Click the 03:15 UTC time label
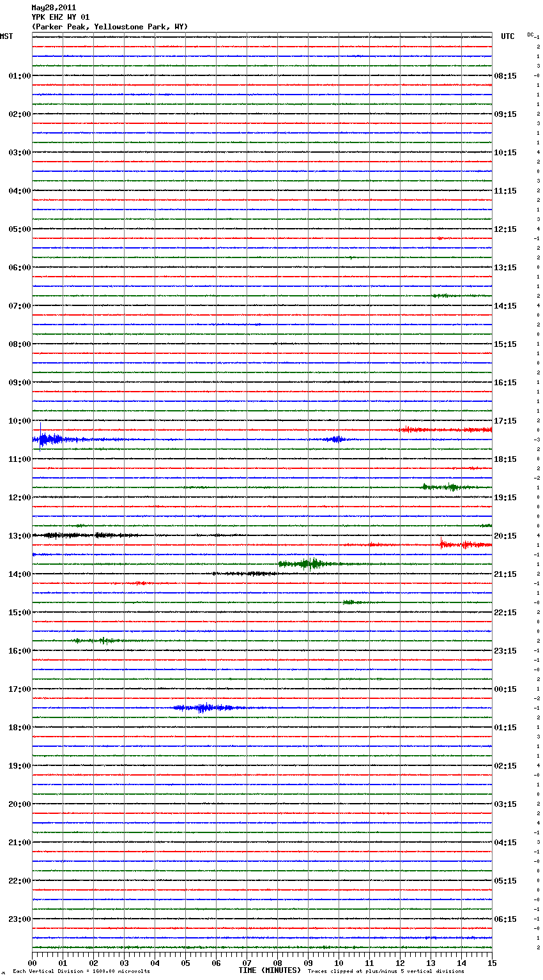 [505, 804]
